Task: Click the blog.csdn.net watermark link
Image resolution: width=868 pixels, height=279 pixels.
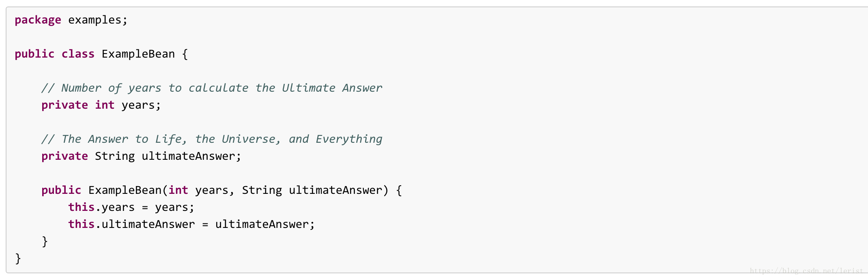Action: tap(806, 270)
